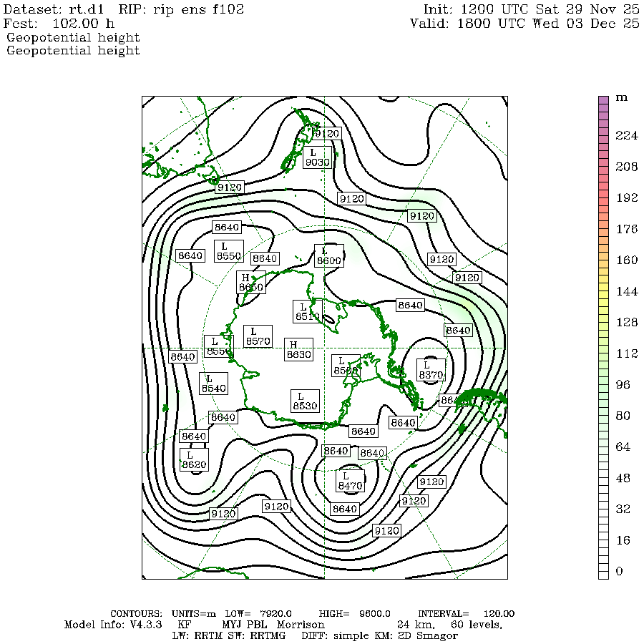Click the 'SW: RRTMG' radiation text
The height and width of the screenshot is (644, 644).
pos(257,636)
